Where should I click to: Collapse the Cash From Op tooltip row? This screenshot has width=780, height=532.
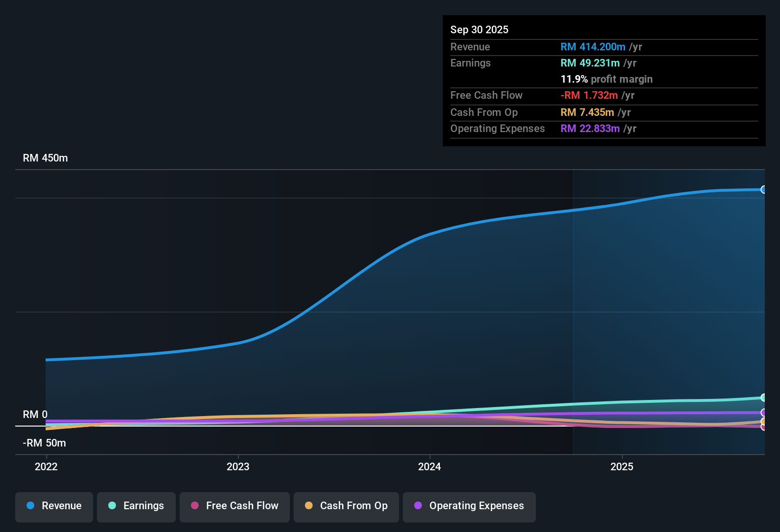[x=484, y=113]
